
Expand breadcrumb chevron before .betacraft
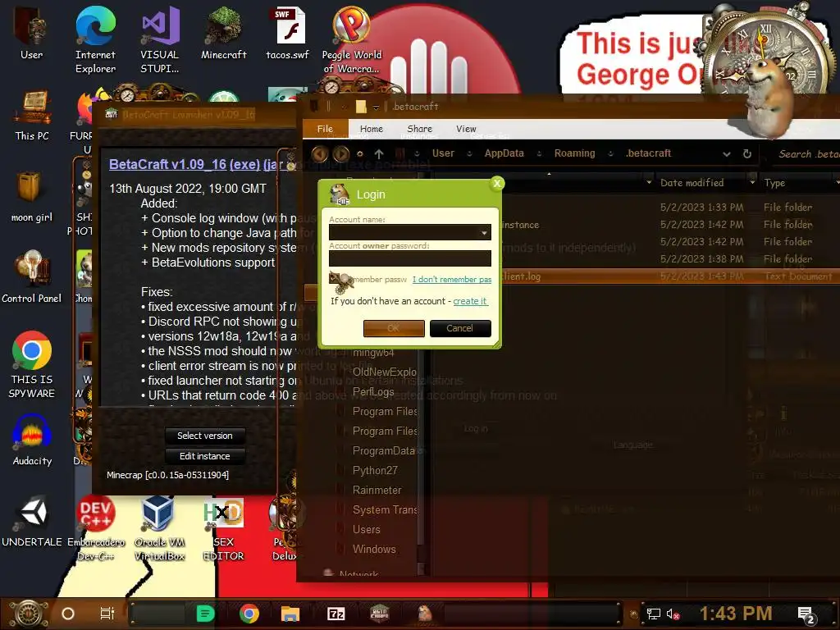pos(610,153)
